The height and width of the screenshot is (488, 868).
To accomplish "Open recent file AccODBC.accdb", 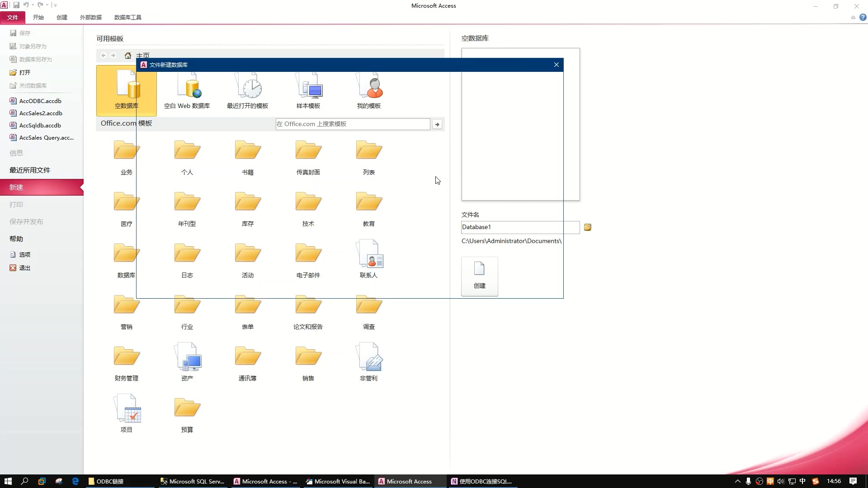I will [36, 101].
